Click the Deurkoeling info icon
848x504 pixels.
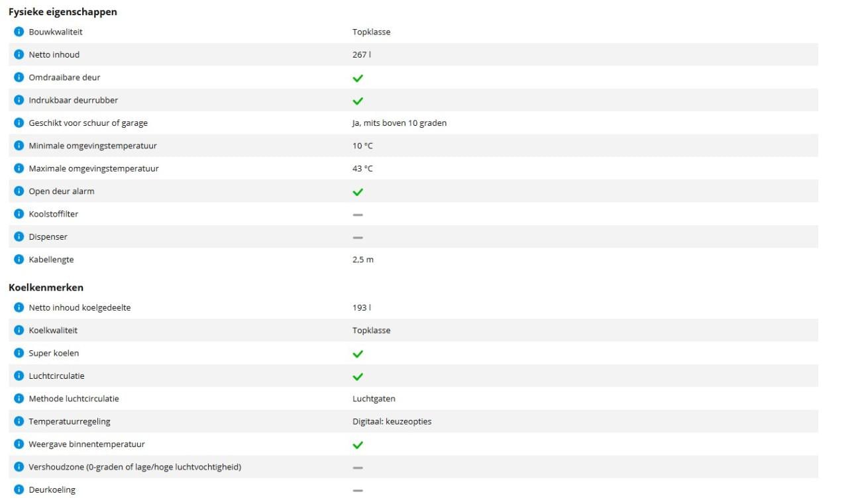click(19, 489)
